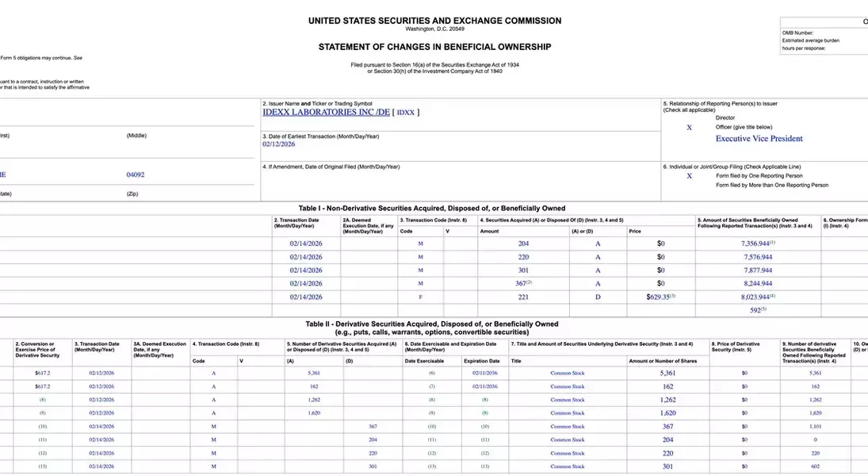
Task: Click the Table II heading text
Action: pyautogui.click(x=432, y=328)
